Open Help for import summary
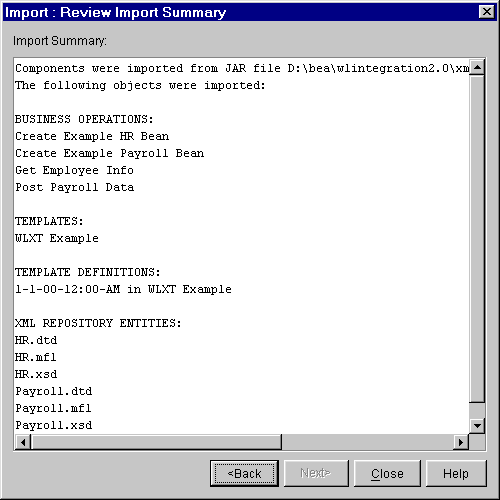The height and width of the screenshot is (500, 500). point(456,473)
